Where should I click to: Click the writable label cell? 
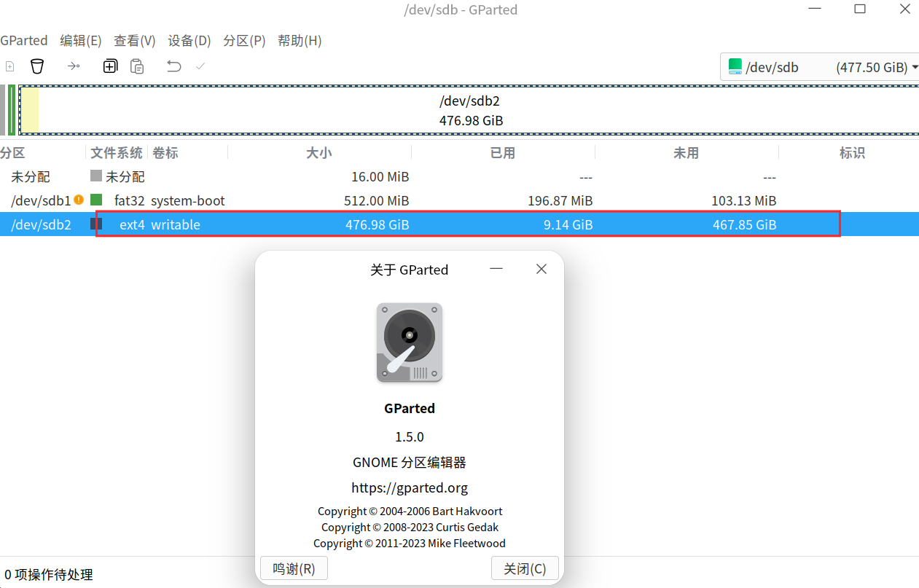pyautogui.click(x=176, y=224)
